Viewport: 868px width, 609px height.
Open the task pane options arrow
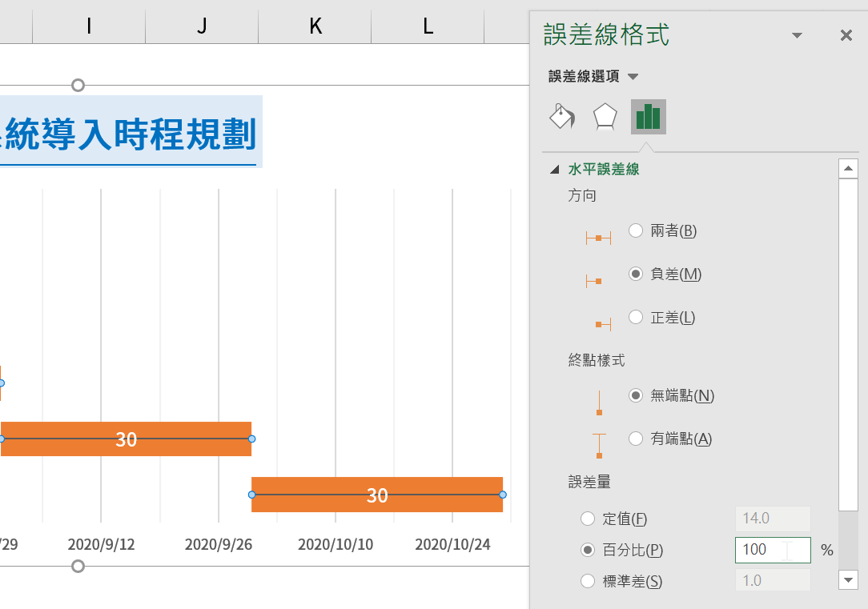798,35
